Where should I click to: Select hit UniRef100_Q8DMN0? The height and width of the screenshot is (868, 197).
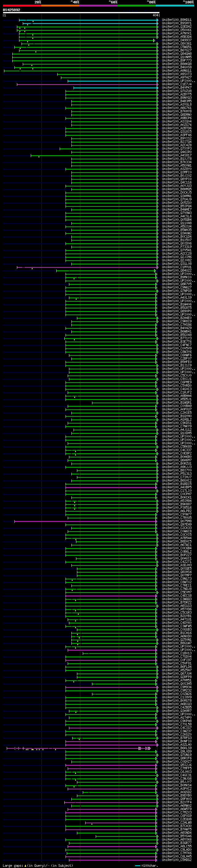(177, 115)
